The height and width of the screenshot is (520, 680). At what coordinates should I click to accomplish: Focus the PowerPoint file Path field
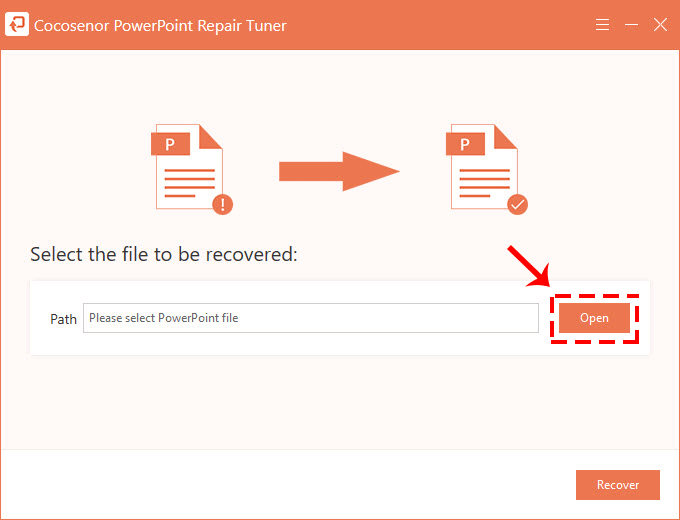pos(311,318)
